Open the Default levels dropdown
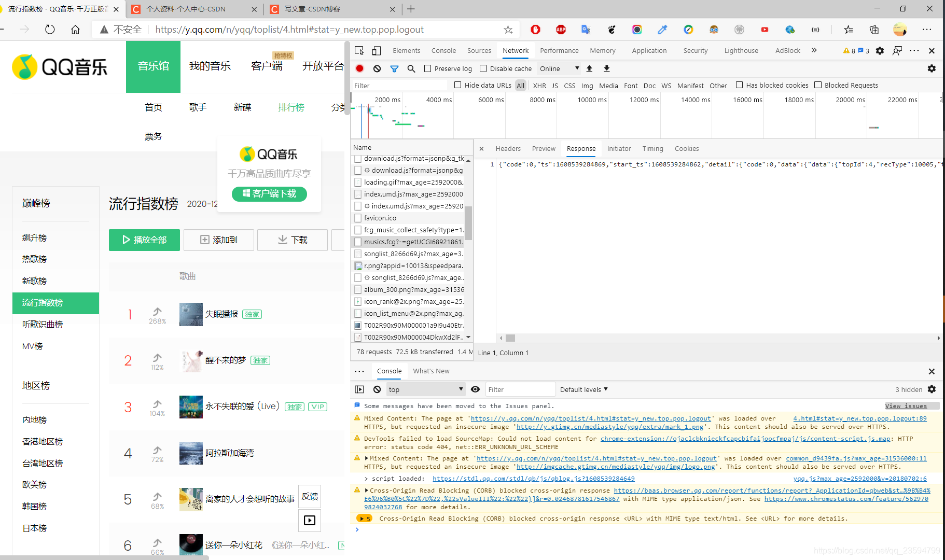 click(x=584, y=389)
